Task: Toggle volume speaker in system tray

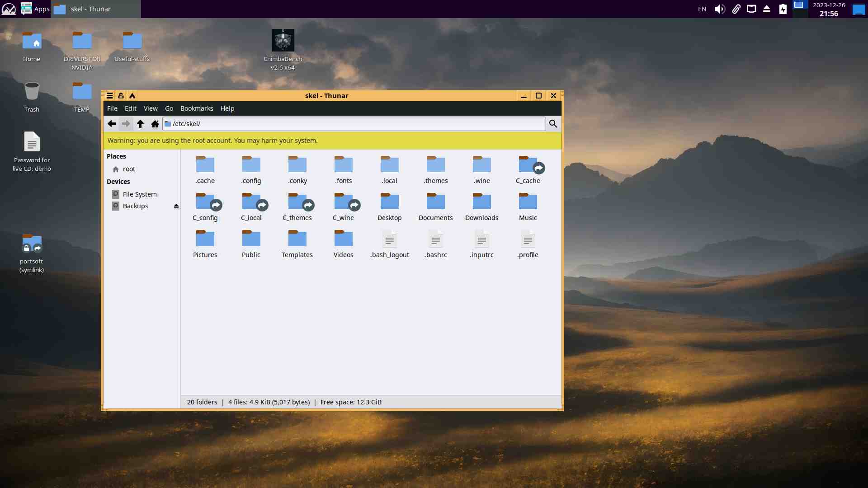Action: tap(720, 9)
